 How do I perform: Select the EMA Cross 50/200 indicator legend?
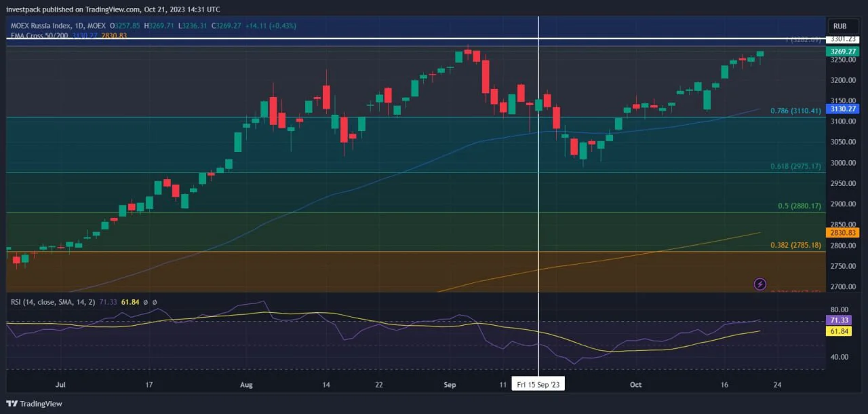point(39,35)
